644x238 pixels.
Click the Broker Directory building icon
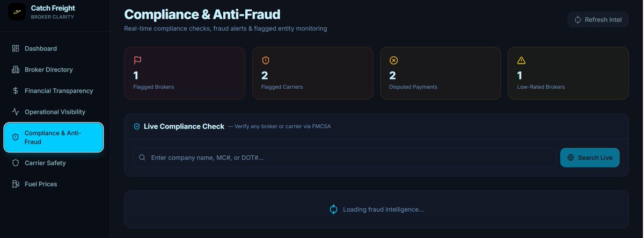coord(16,69)
